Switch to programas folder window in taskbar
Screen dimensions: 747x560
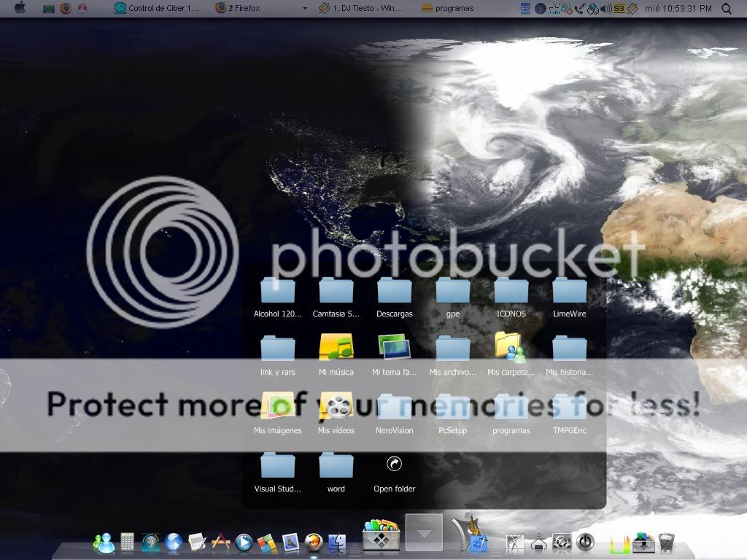(448, 8)
